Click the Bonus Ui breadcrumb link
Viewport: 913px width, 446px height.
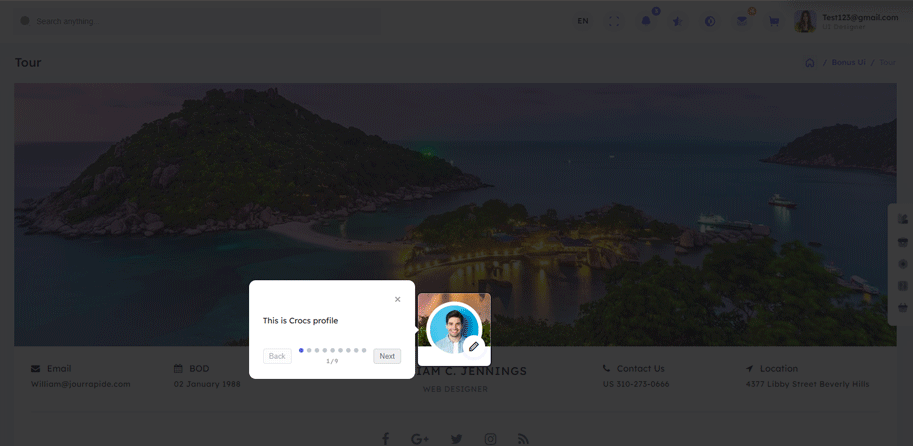[848, 62]
